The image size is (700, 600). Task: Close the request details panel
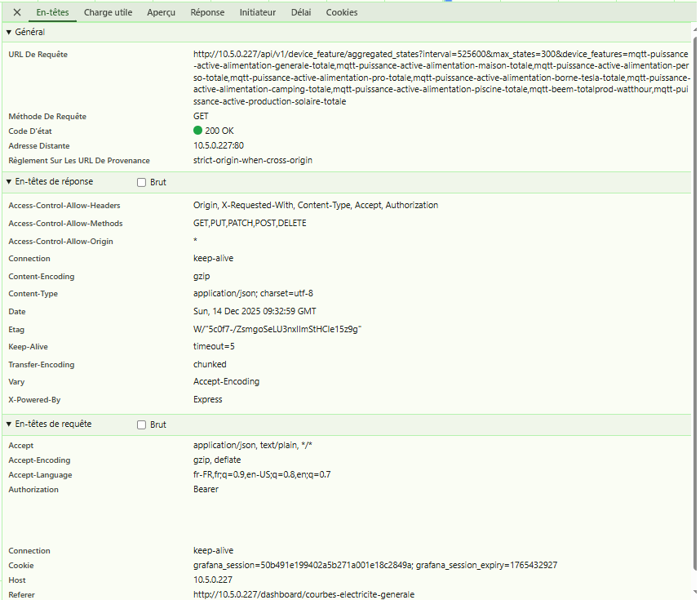click(x=17, y=12)
